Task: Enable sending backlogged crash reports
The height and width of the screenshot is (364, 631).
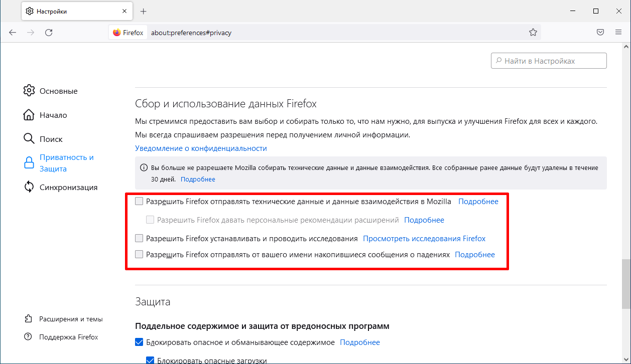Action: [x=139, y=255]
